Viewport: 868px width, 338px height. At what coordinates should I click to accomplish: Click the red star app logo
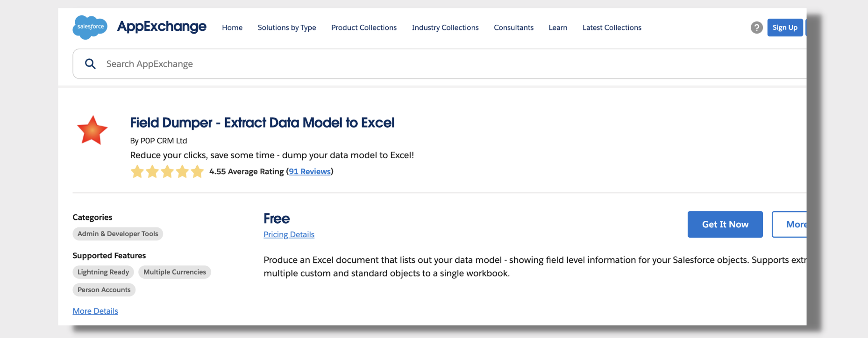[x=92, y=130]
